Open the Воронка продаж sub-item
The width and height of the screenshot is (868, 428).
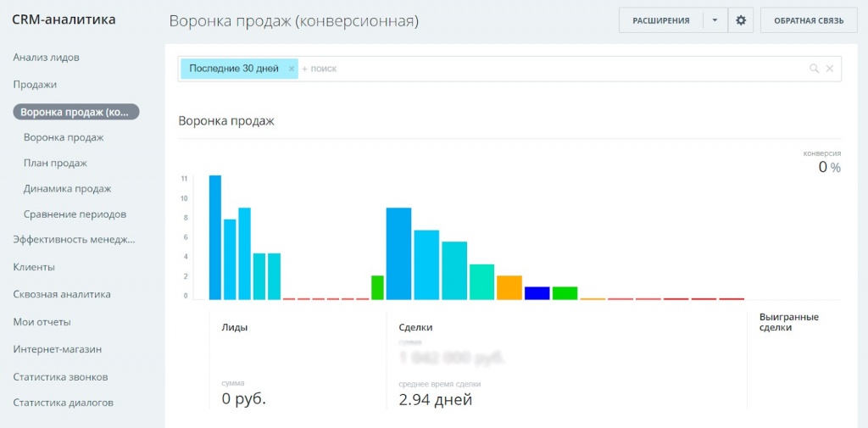pyautogui.click(x=64, y=137)
